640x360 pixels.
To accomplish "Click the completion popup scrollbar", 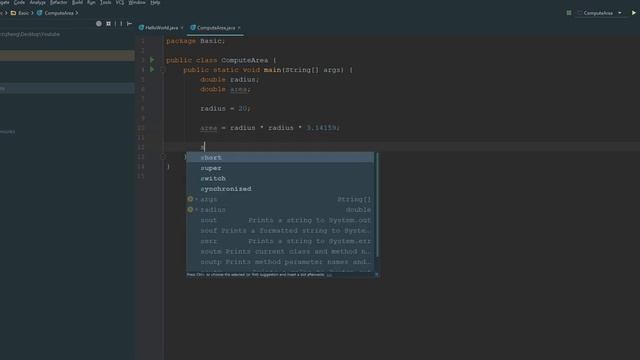I will pos(377,204).
